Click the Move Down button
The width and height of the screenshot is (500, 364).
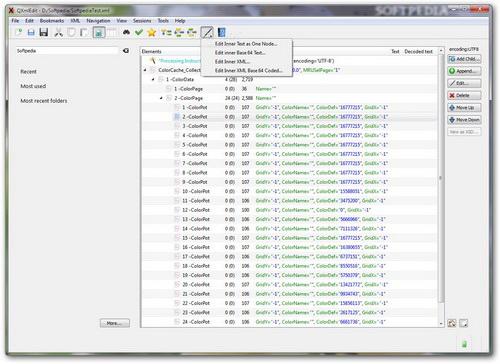tap(464, 120)
